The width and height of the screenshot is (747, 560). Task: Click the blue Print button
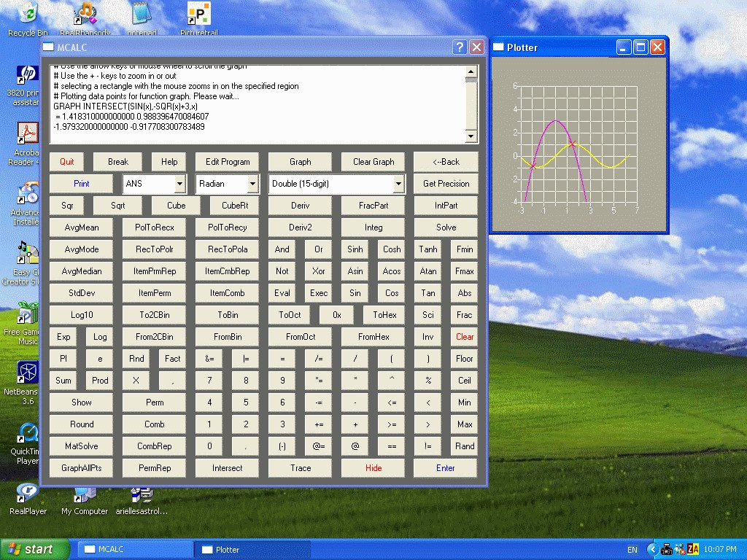click(82, 184)
